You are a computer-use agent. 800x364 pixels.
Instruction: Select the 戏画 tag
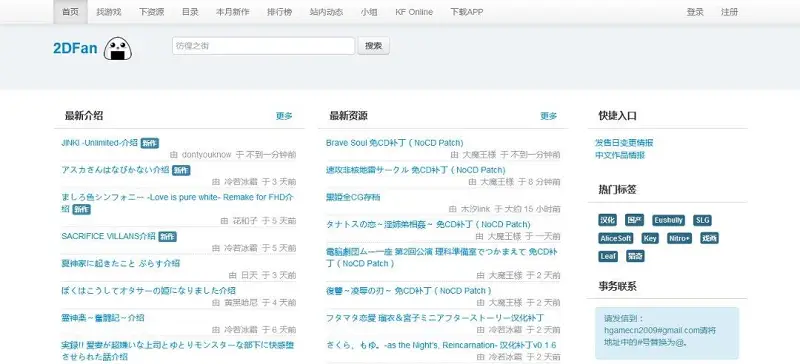[x=709, y=238]
